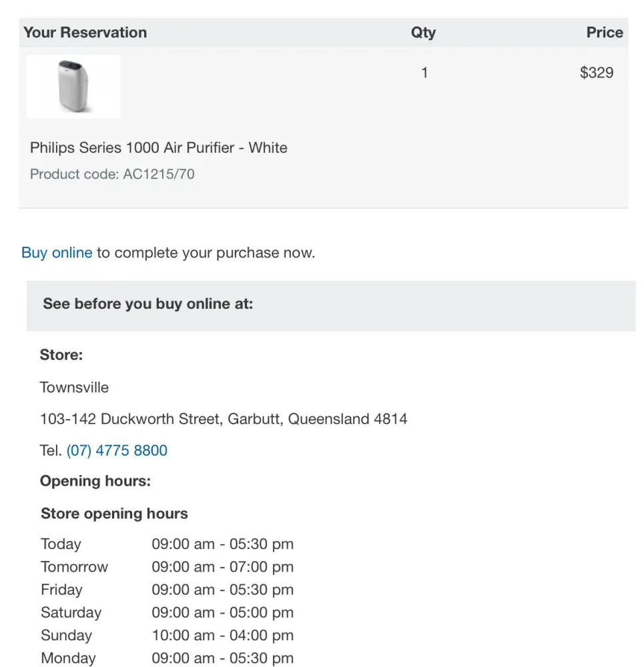644x667 pixels.
Task: Click the quantity value 1
Action: [x=424, y=73]
